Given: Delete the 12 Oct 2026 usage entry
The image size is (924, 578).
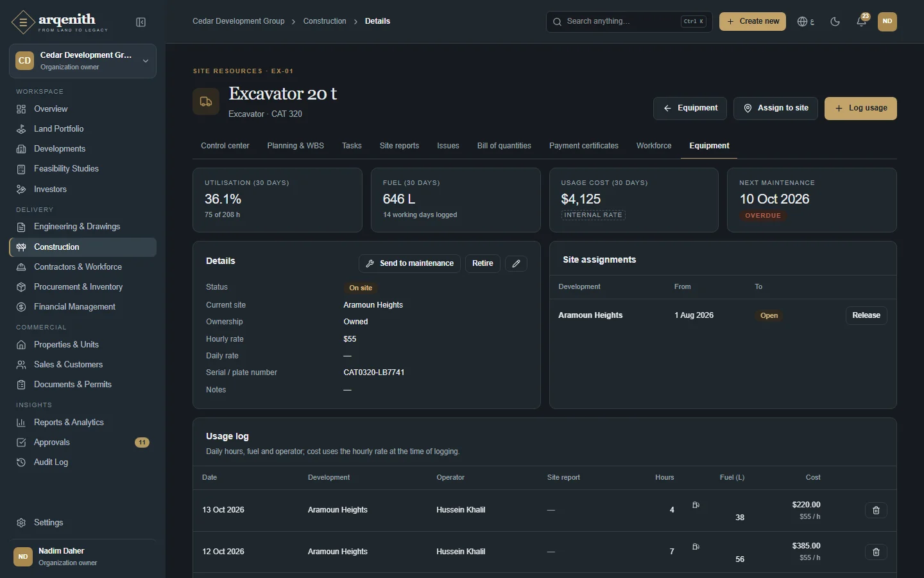Looking at the screenshot, I should click(x=876, y=552).
